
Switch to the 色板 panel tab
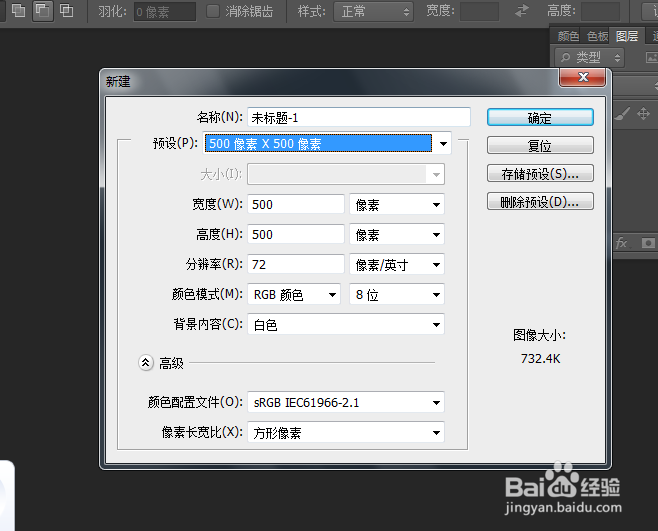(598, 37)
